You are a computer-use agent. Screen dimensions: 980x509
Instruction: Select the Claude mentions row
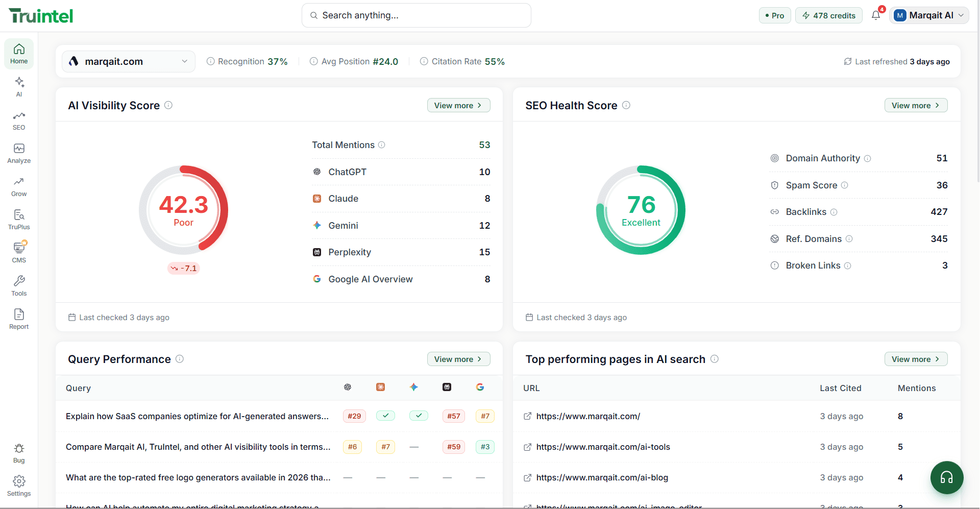401,199
